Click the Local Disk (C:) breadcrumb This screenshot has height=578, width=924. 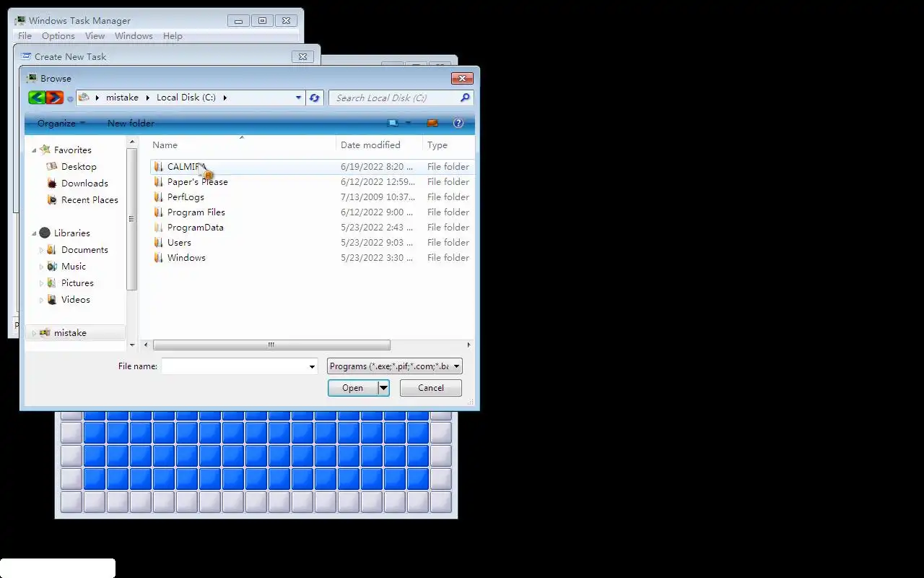[x=186, y=98]
